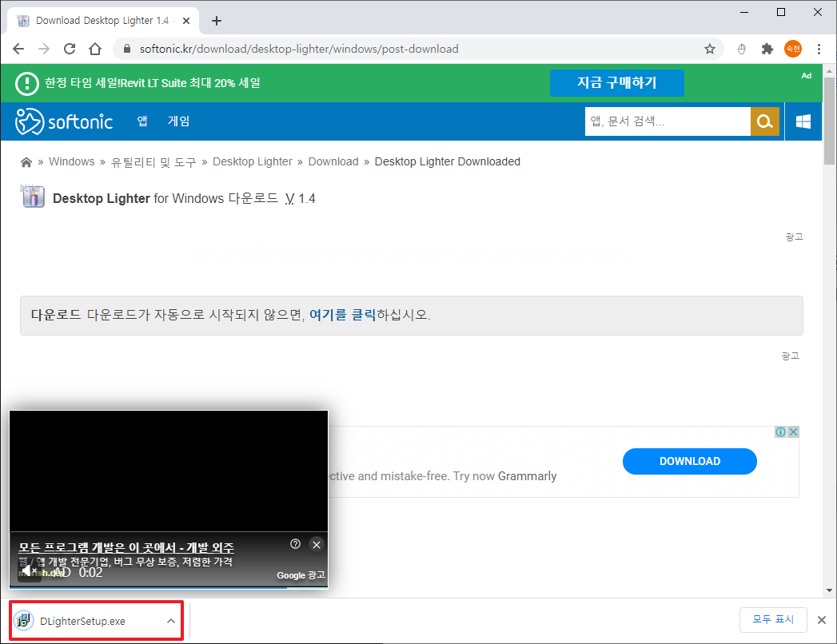Click the scrollbar up arrow
The image size is (837, 644).
pos(829,70)
